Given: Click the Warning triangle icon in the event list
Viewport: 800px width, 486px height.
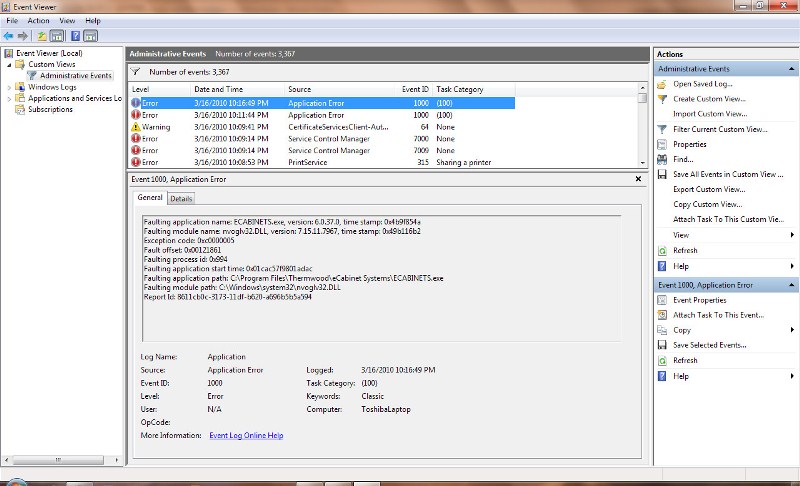Looking at the screenshot, I should click(136, 127).
